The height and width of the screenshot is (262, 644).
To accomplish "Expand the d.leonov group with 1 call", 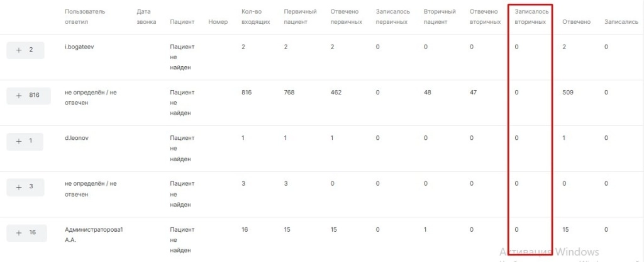I will tap(25, 141).
